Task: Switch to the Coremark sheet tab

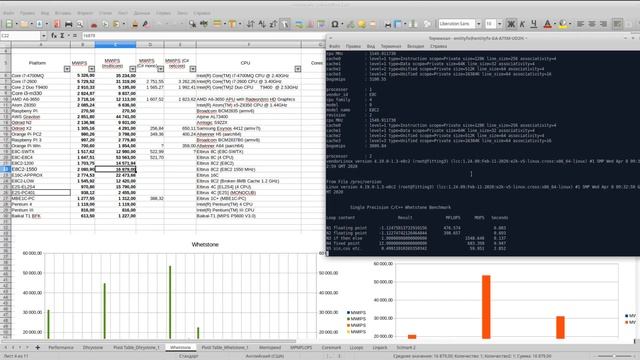Action: (x=331, y=347)
